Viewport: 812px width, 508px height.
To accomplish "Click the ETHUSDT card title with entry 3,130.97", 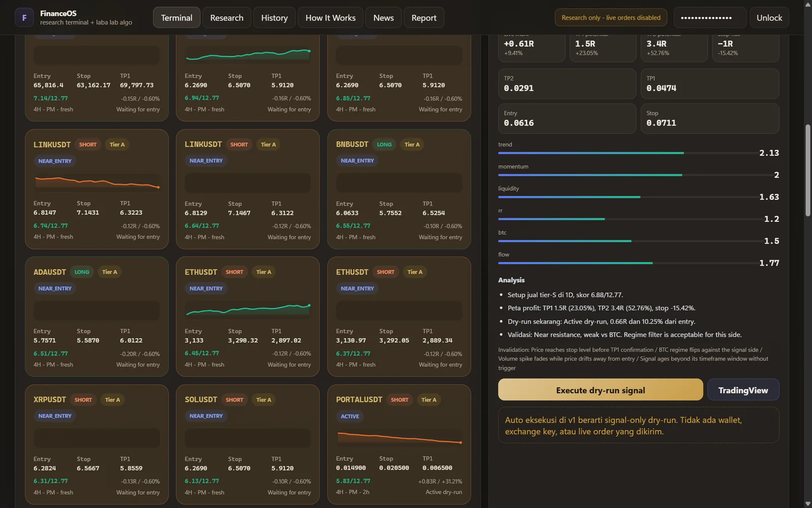I will pos(352,272).
